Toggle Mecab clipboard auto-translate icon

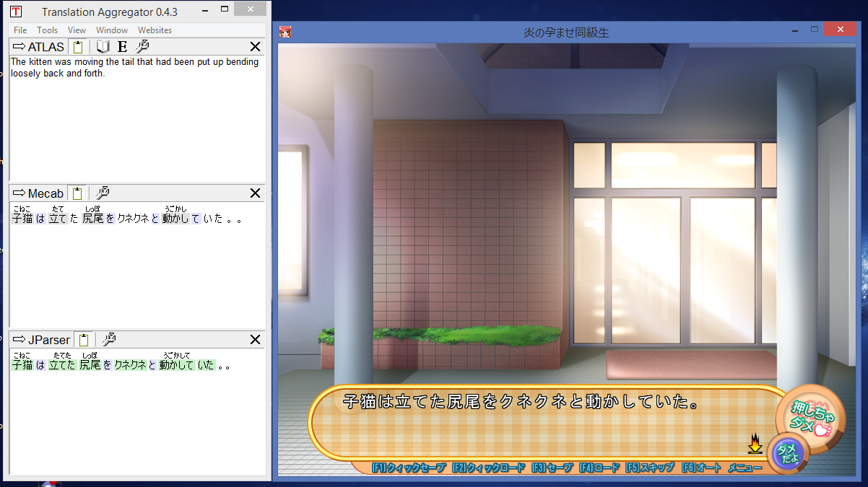[78, 193]
